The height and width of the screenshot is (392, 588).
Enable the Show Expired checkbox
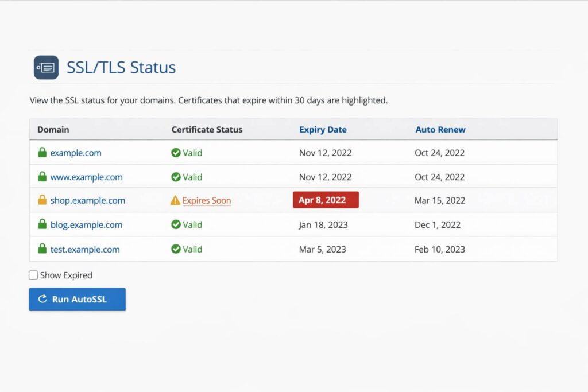pos(33,275)
